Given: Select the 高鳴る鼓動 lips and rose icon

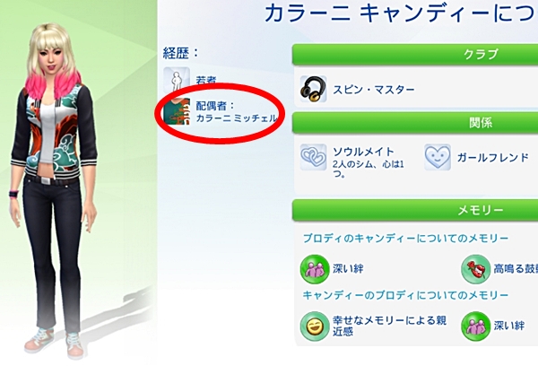Looking at the screenshot, I should [x=475, y=269].
